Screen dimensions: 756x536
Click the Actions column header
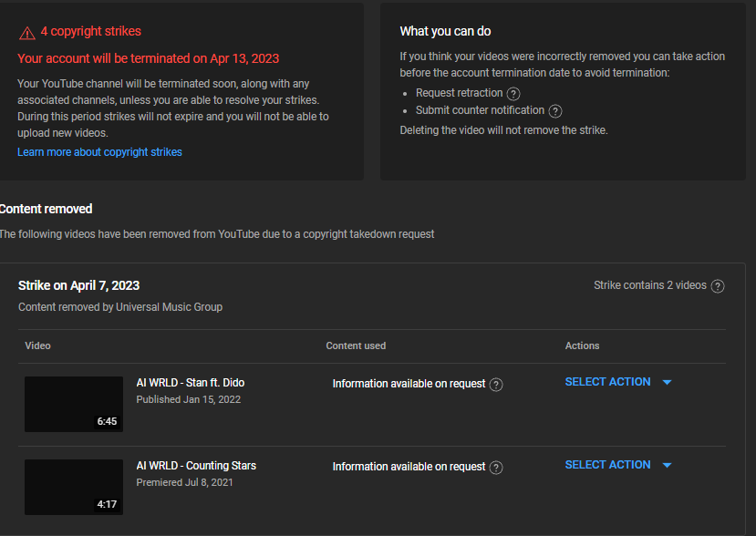pos(582,345)
